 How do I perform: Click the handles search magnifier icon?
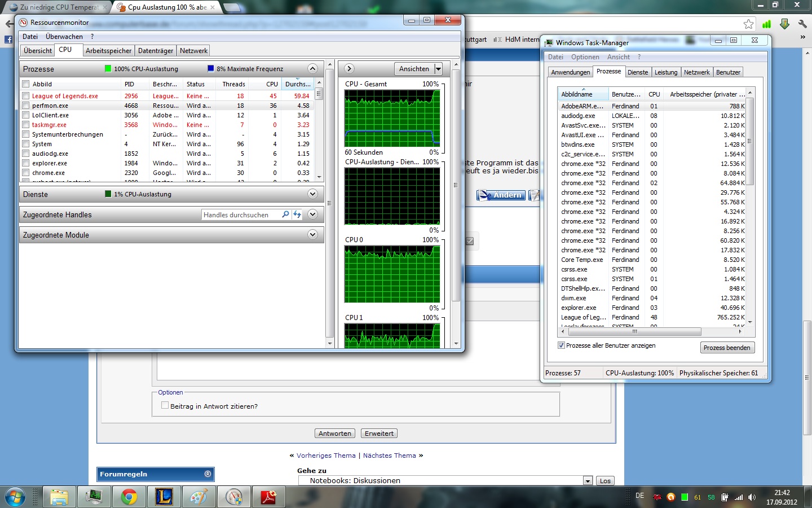[285, 214]
